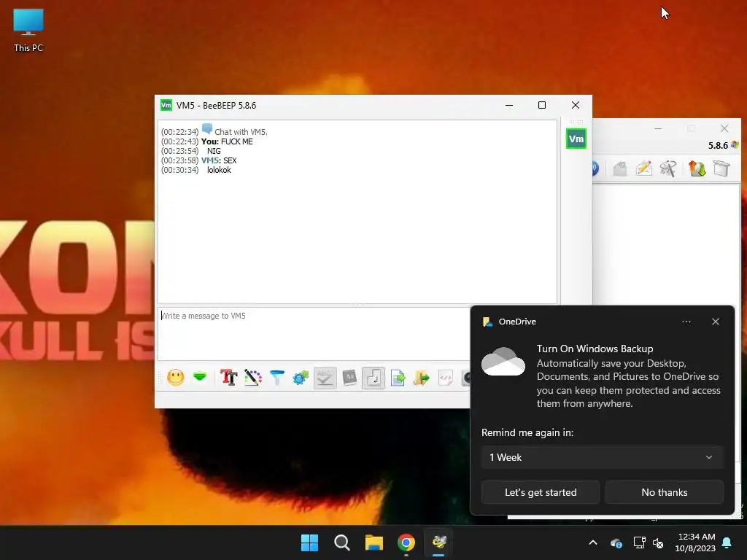Open clock showing 12:34 AM 10/8/2023
747x560 pixels.
[x=695, y=542]
